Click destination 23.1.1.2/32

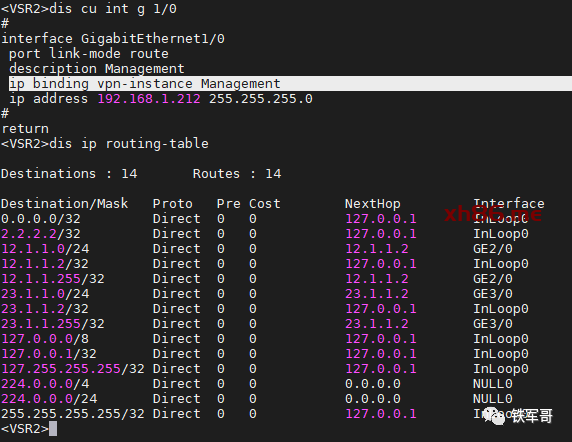click(45, 309)
